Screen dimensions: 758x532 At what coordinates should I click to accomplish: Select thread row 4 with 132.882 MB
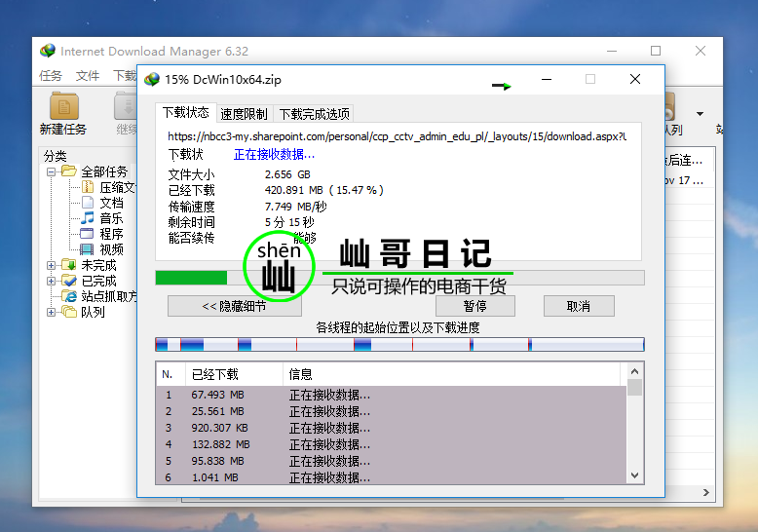pos(392,444)
